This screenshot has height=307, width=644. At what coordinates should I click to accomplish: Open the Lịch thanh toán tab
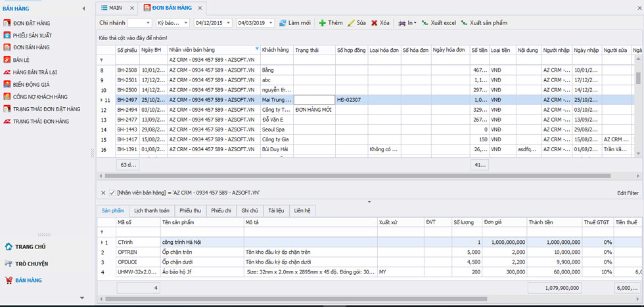click(152, 211)
